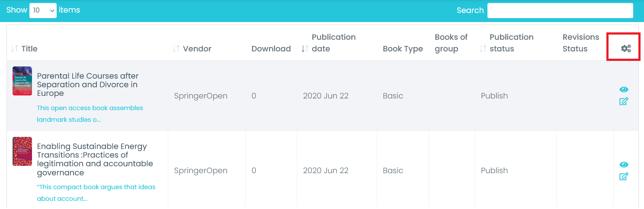Click the Book Type column header

(402, 49)
